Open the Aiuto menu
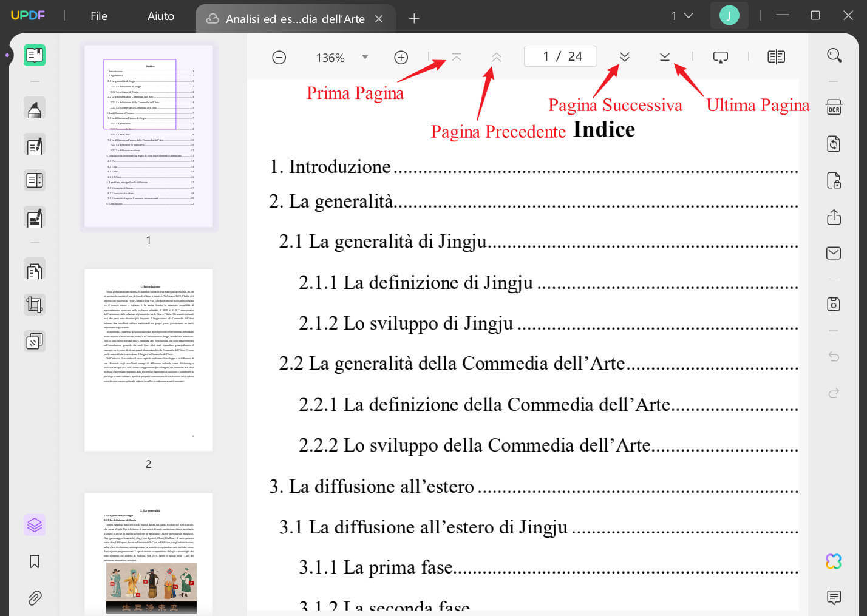The height and width of the screenshot is (616, 867). 161,16
